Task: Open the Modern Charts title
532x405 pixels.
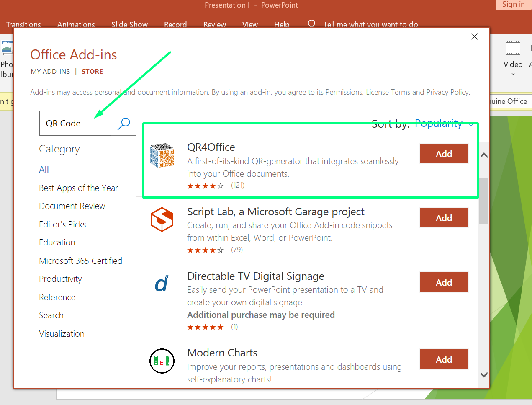Action: 222,353
